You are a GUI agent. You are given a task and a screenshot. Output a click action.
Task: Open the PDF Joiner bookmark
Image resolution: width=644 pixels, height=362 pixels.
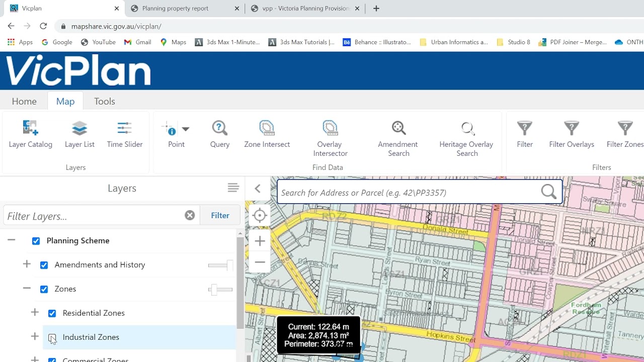point(573,42)
